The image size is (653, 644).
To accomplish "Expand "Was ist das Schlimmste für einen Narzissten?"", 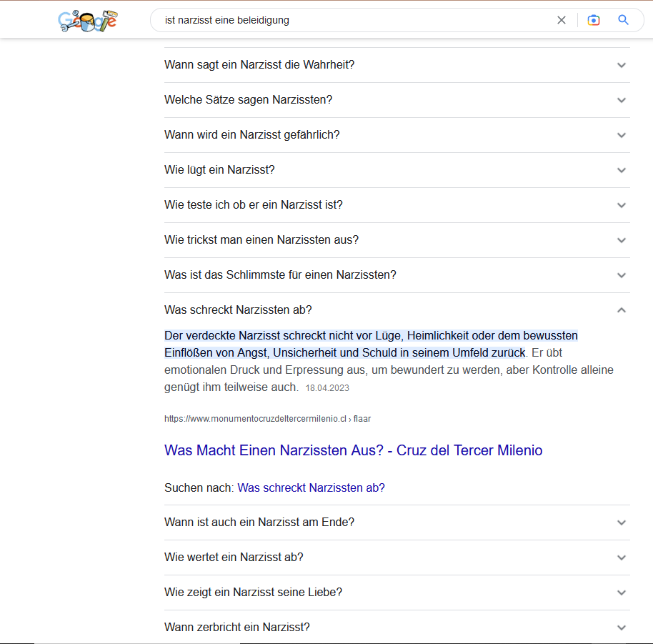I will [x=280, y=275].
